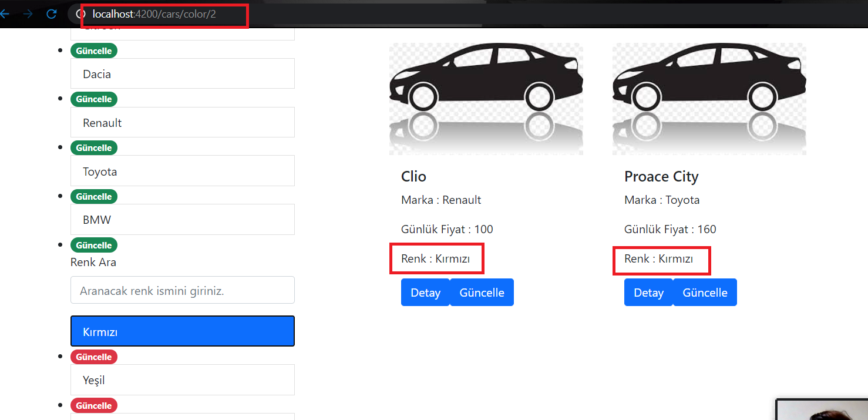Click the browser forward arrow icon
The width and height of the screenshot is (868, 420).
[x=28, y=14]
